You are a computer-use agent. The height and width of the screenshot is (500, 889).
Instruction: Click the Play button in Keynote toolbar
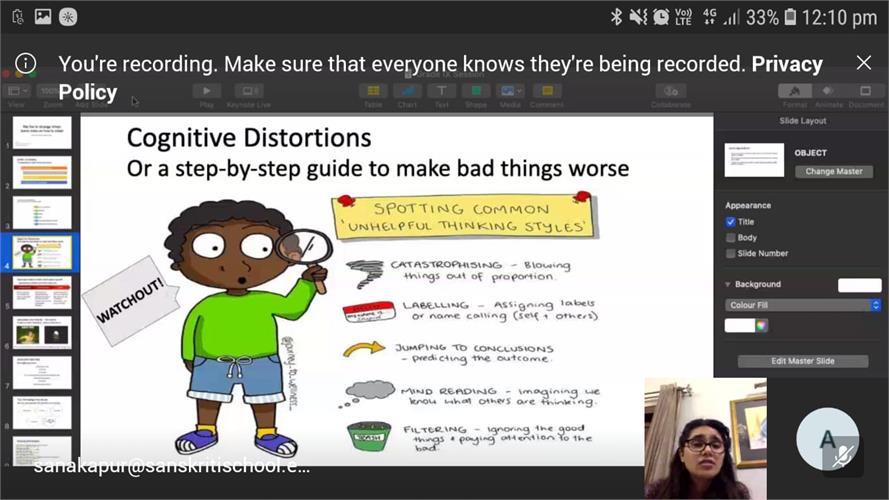(206, 91)
